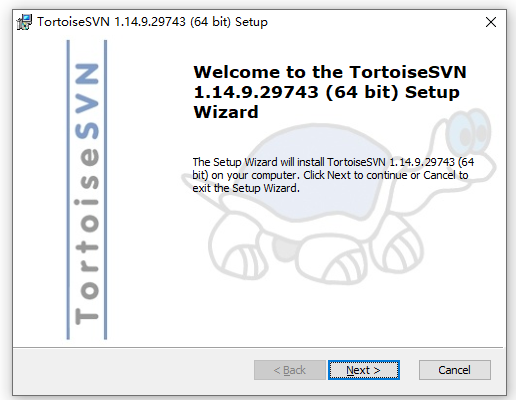Click Next to continue the setup

click(x=364, y=370)
